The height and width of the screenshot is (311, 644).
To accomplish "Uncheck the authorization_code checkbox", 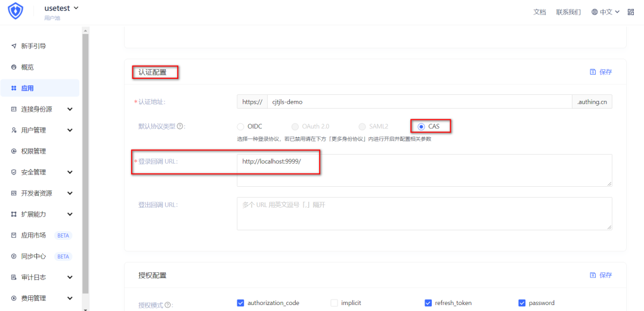I will pyautogui.click(x=241, y=303).
